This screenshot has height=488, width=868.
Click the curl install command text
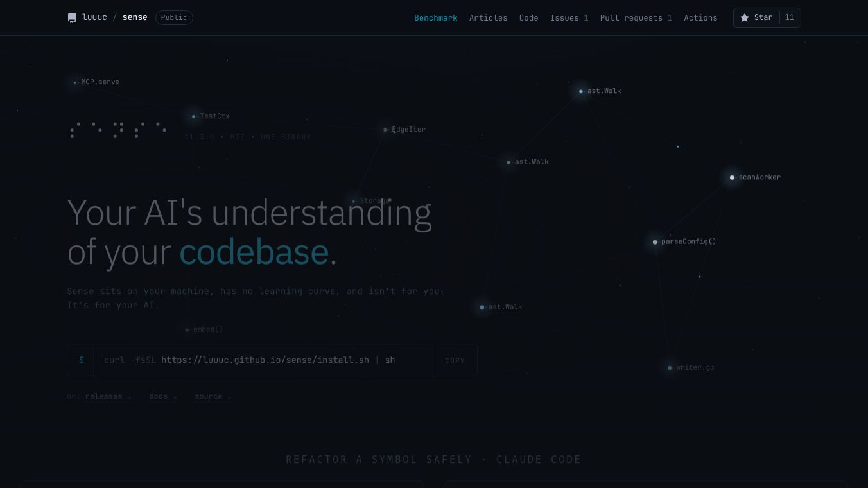[250, 360]
